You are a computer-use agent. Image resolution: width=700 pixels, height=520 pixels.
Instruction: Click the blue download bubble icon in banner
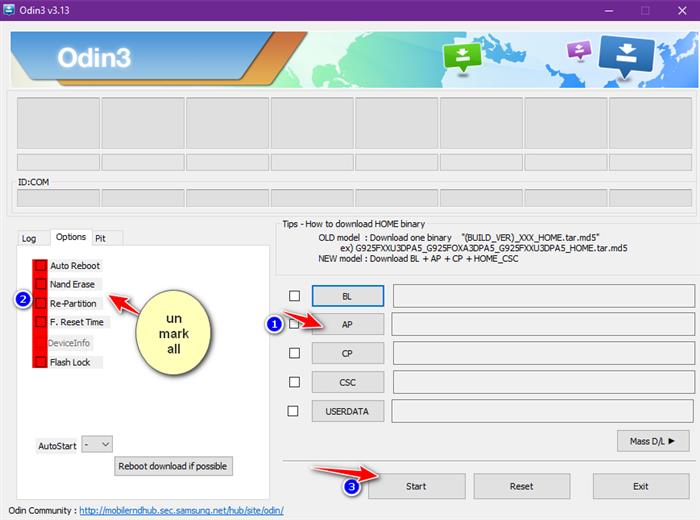click(626, 57)
